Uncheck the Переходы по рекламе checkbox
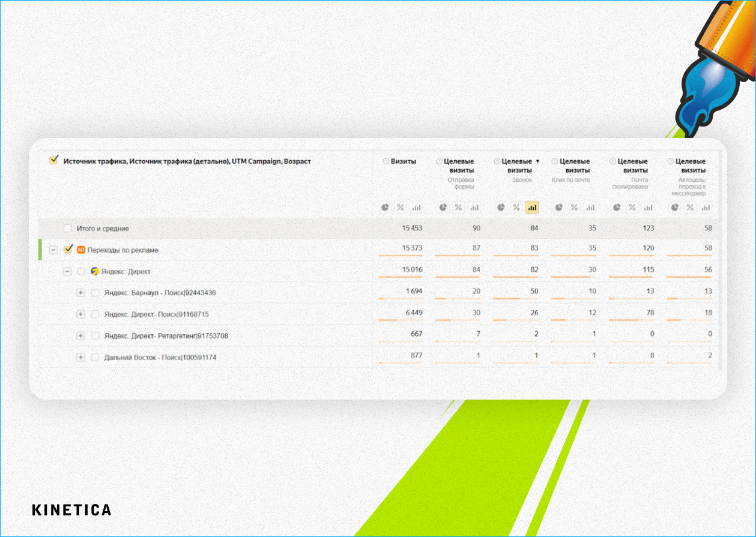756x537 pixels. click(x=68, y=250)
